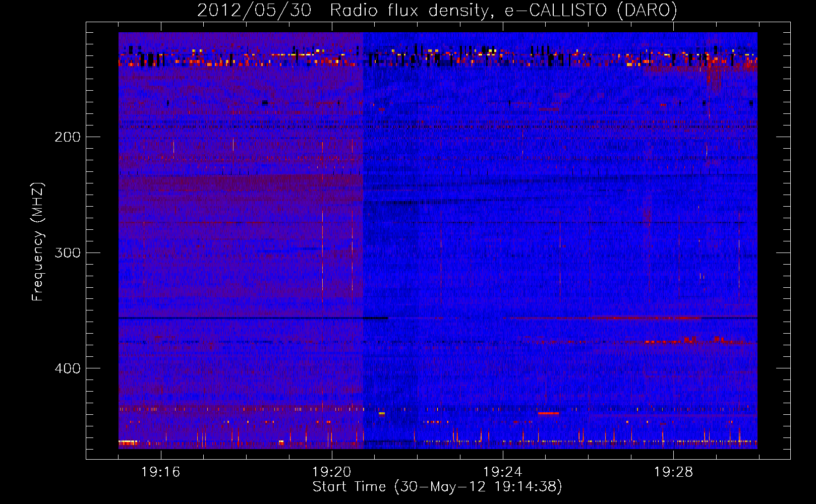Click the 19:28 time tick label
816x504 pixels.
coord(674,472)
